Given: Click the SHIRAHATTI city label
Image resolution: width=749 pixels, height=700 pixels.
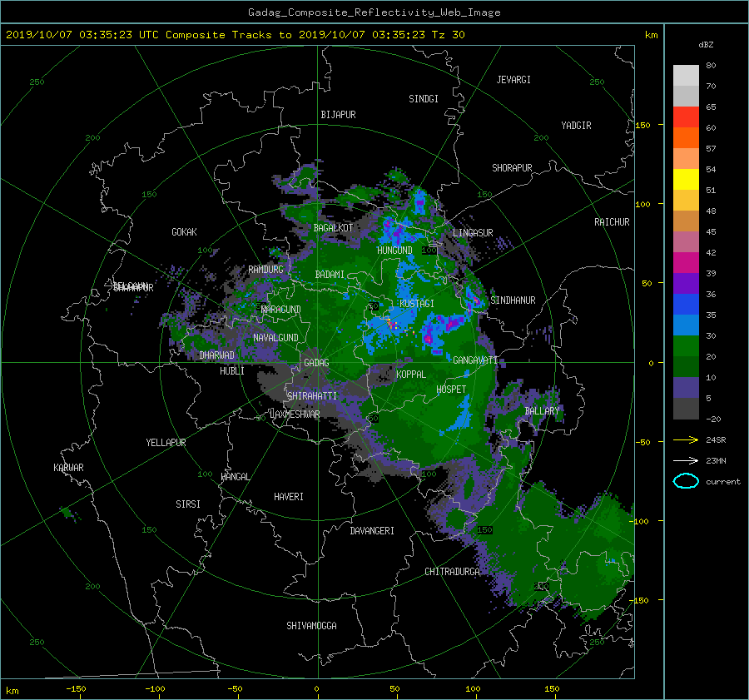Looking at the screenshot, I should 312,396.
